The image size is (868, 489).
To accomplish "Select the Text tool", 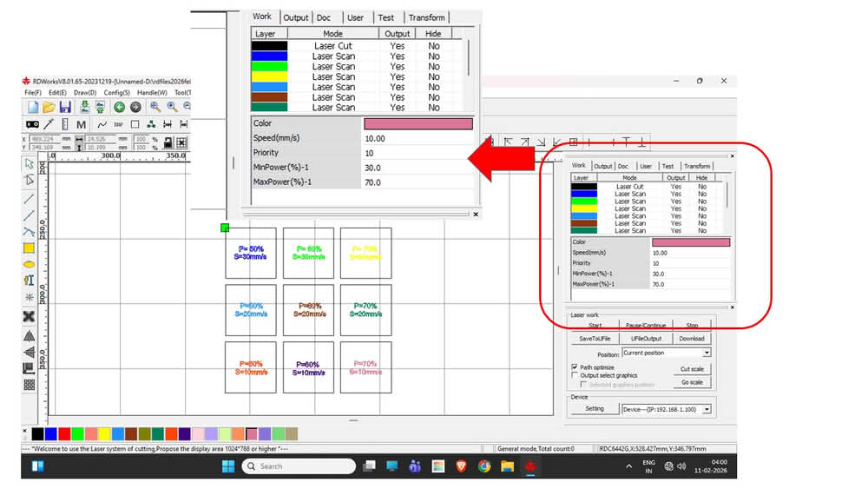I will [29, 281].
